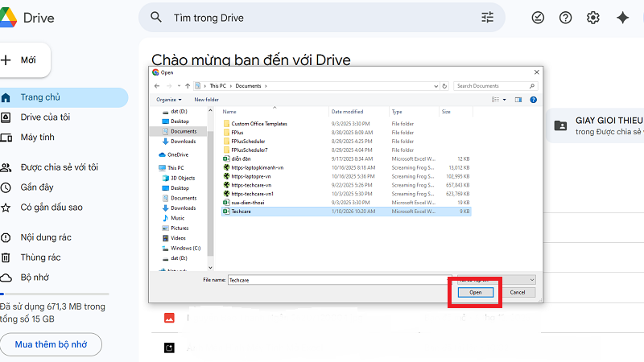Image resolution: width=644 pixels, height=362 pixels.
Task: Click the Mua thêm bộ nhớ button
Action: (51, 345)
